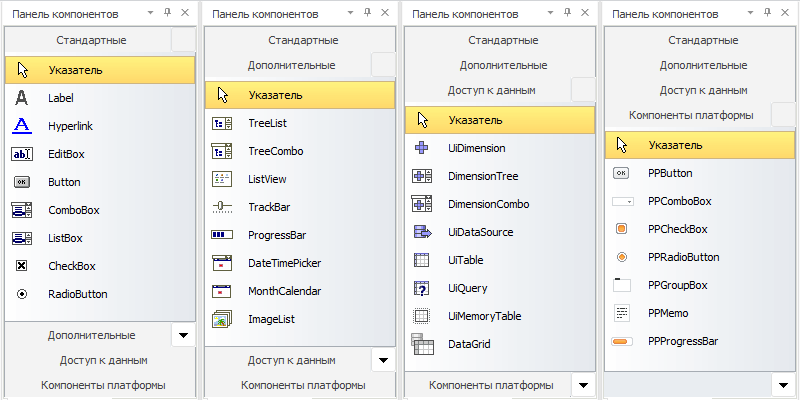
Task: Choose the UiDimension component icon
Action: coord(422,148)
